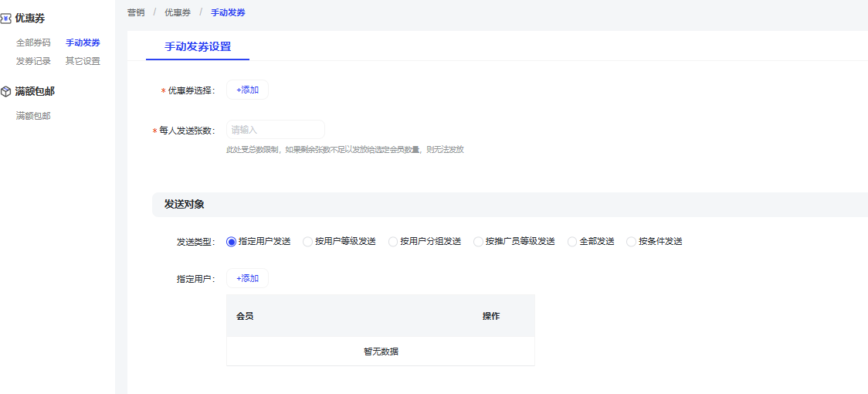Choose 按用户等级发送 radio button

pos(308,242)
